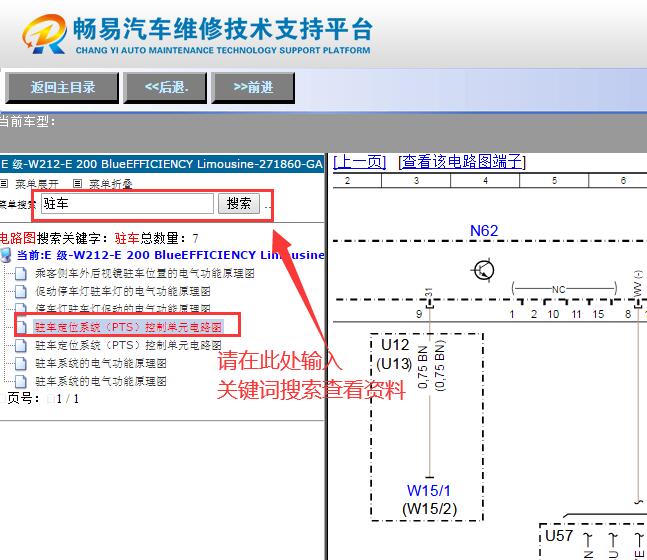Click the 菜单展开 expand icon
The width and height of the screenshot is (647, 560).
click(x=4, y=183)
